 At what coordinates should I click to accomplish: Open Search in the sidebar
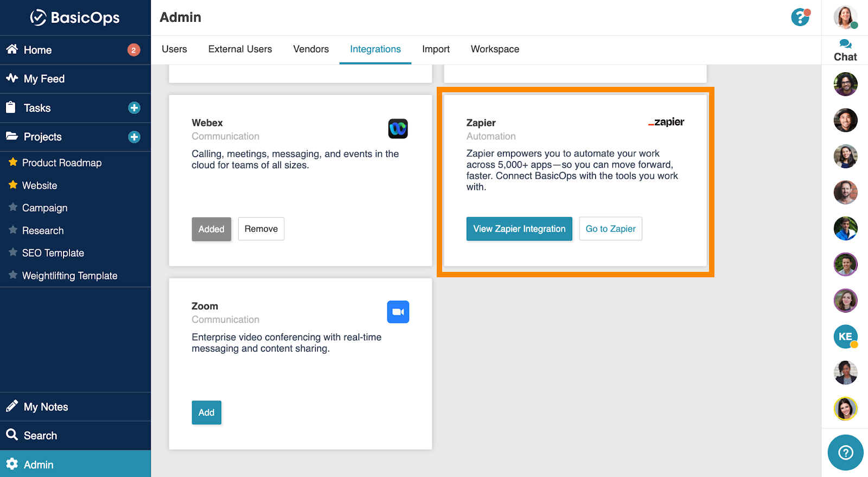(x=75, y=435)
